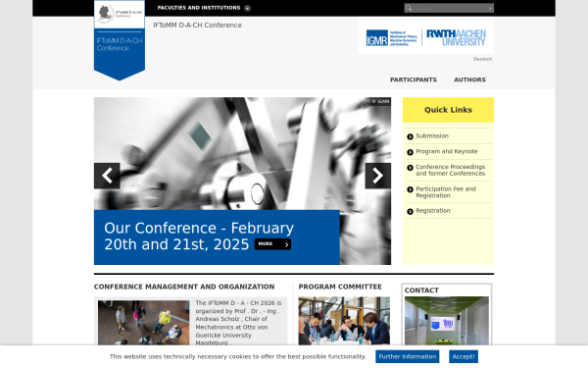Show previous slide with left arrow
588x368 pixels.
coord(107,176)
